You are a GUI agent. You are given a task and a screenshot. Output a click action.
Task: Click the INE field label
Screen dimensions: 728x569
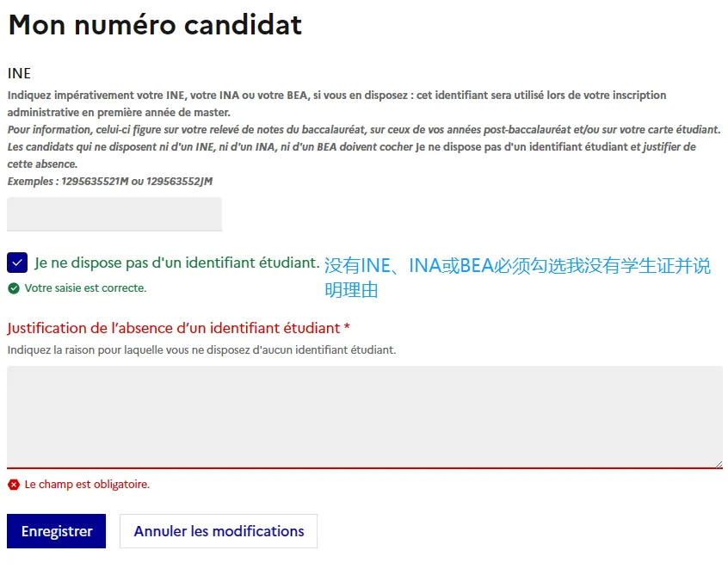tap(19, 74)
